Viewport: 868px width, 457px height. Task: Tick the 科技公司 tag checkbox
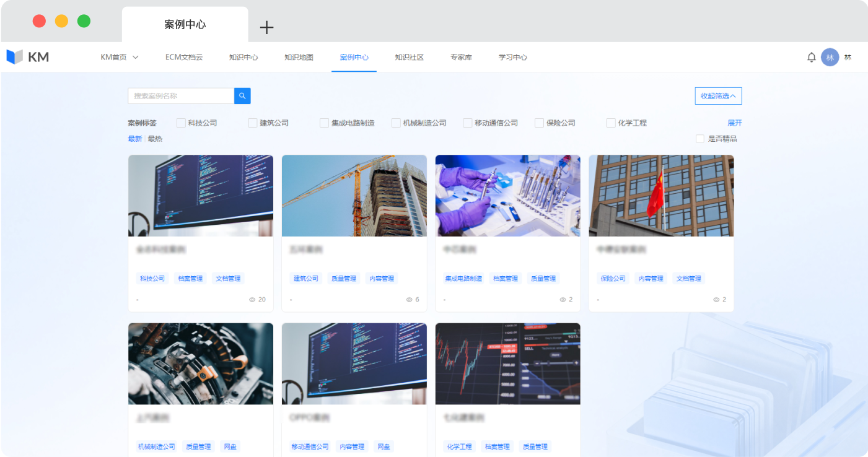181,123
